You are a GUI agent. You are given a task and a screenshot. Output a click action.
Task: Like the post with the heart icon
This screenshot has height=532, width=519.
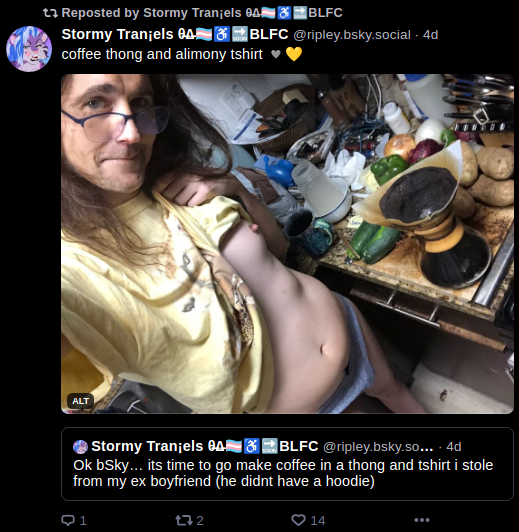coord(299,520)
